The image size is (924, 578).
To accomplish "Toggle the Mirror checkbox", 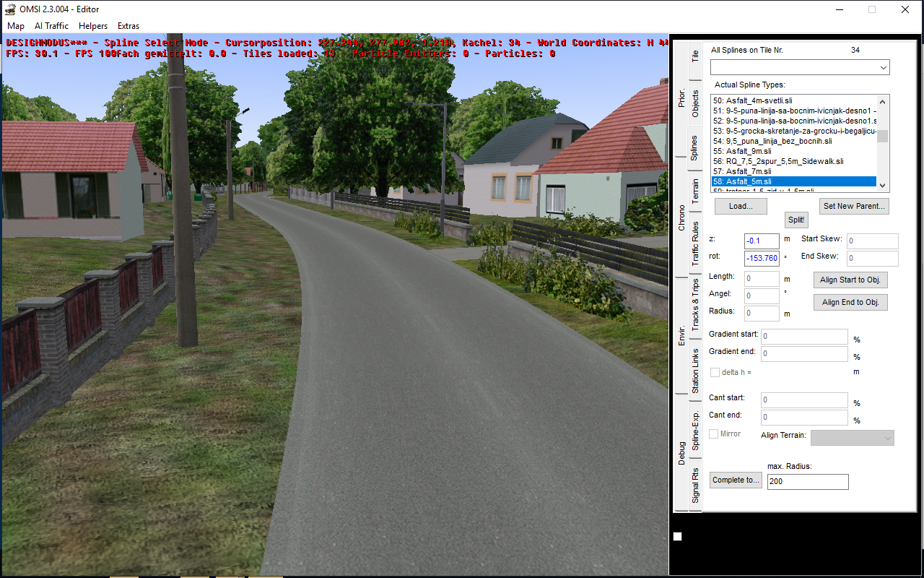I will (713, 434).
